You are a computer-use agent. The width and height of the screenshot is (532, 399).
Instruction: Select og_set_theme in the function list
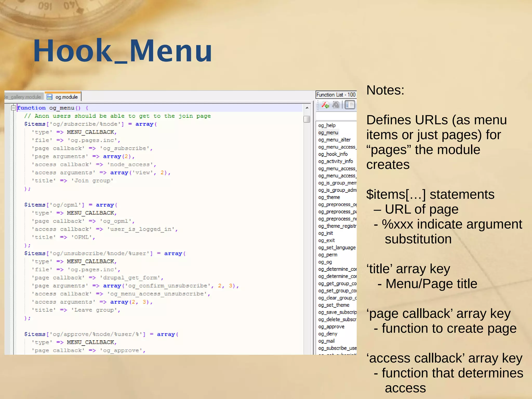tap(334, 305)
